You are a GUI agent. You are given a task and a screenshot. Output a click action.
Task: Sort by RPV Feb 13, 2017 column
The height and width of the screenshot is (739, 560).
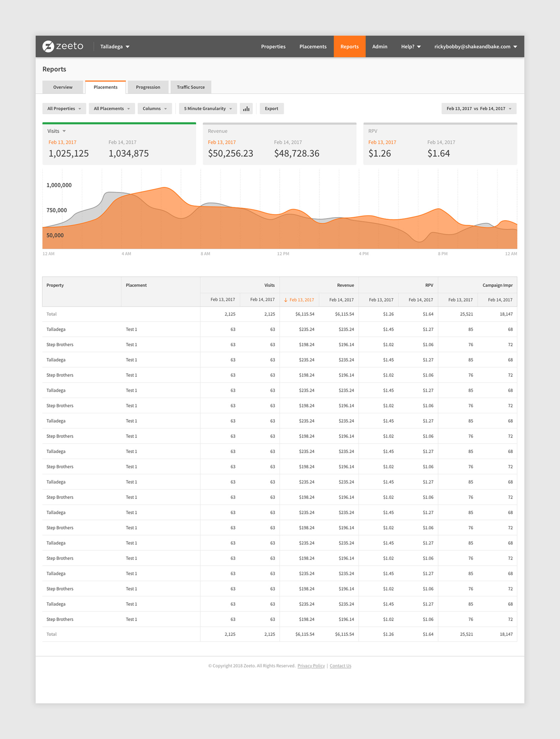378,300
